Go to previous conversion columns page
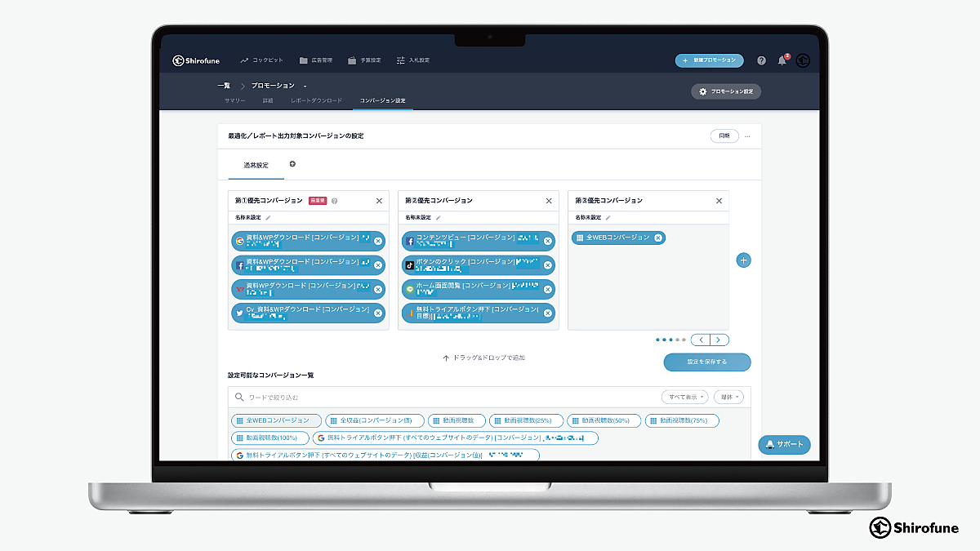The width and height of the screenshot is (980, 551). click(700, 340)
